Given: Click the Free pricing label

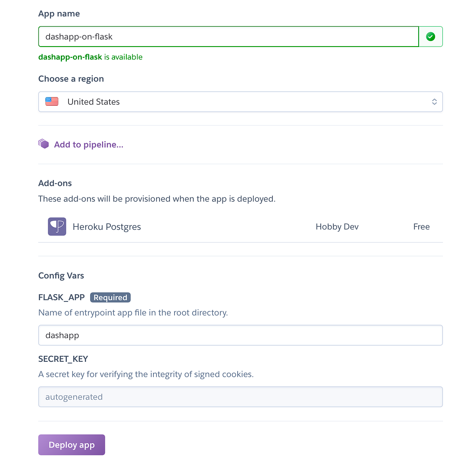Looking at the screenshot, I should (x=421, y=226).
